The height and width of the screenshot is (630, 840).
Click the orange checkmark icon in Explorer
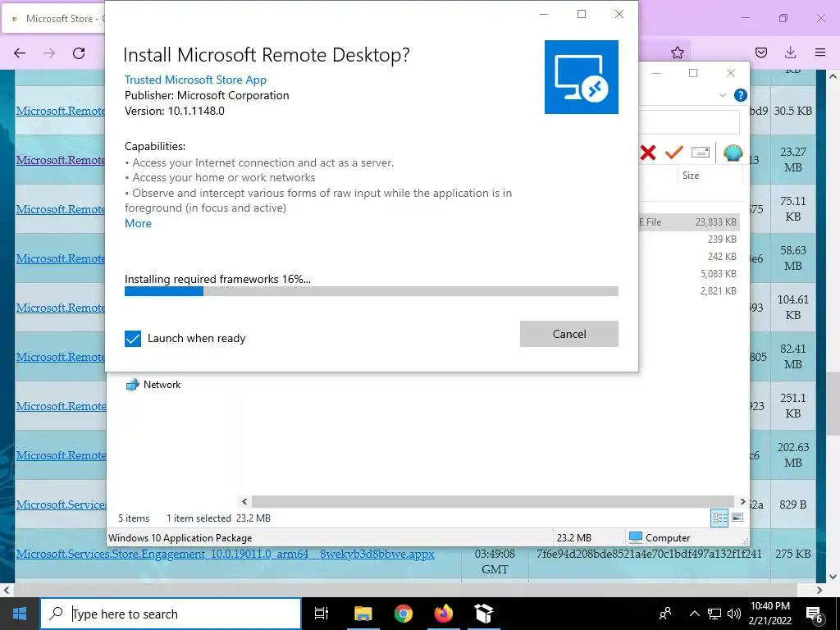click(673, 153)
